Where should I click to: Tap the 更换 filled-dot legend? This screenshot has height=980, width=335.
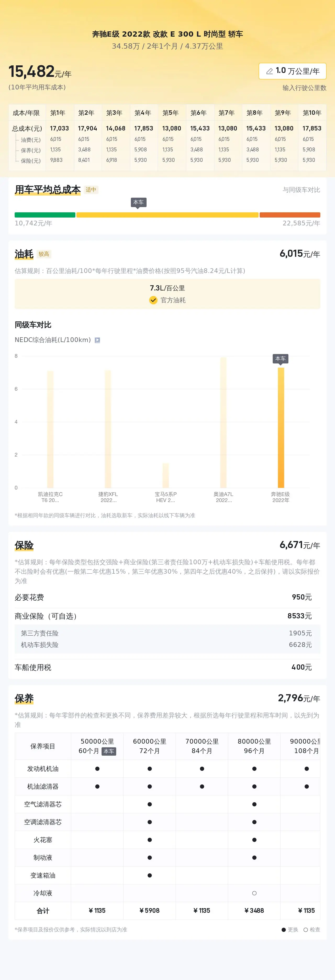[x=290, y=929]
